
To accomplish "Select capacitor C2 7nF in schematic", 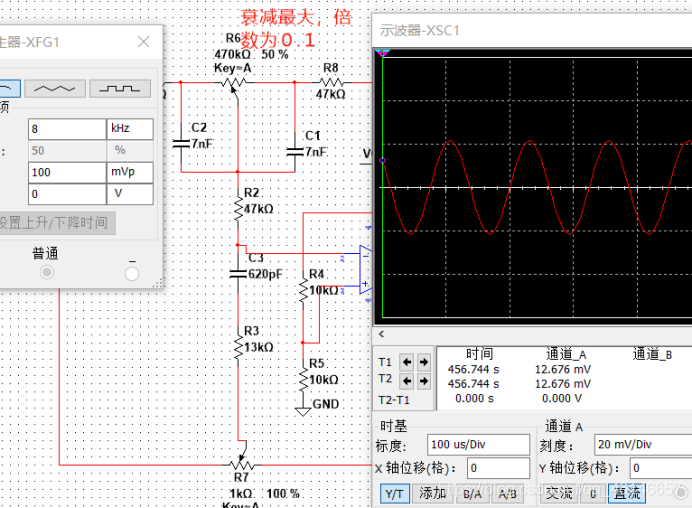I will (181, 143).
